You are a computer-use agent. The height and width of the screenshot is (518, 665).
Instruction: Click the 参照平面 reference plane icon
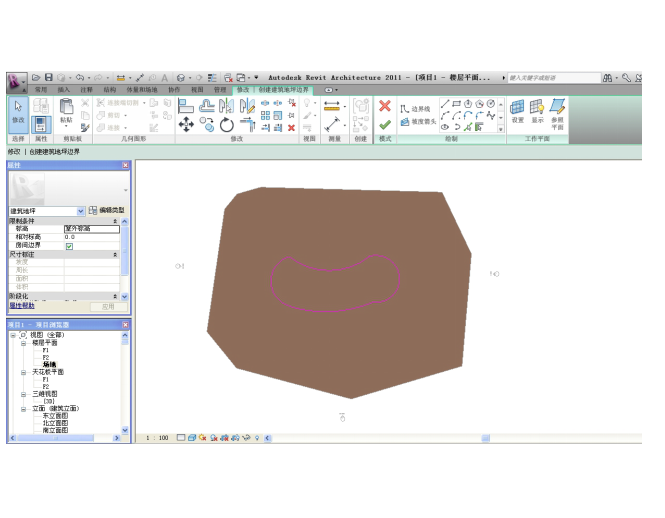[557, 112]
